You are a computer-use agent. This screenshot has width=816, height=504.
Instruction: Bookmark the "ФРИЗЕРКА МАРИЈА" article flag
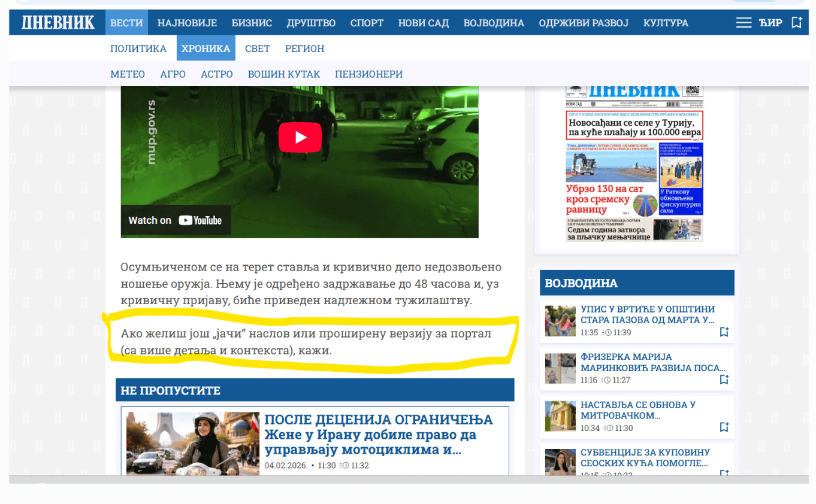click(x=724, y=379)
